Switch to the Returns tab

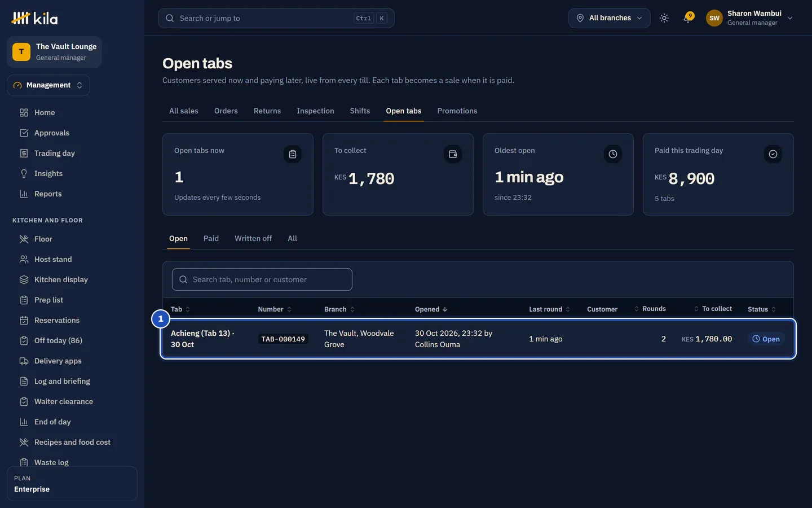point(267,111)
